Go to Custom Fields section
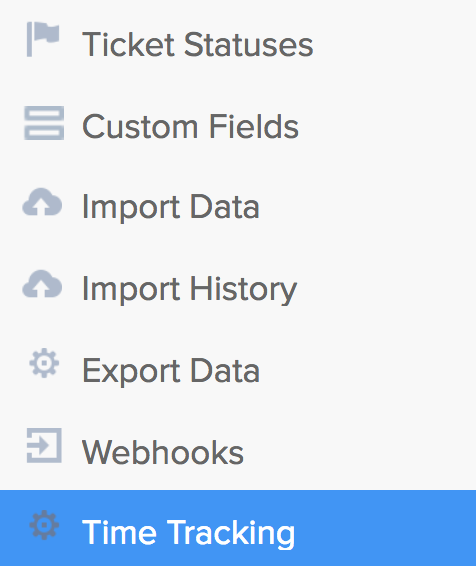Viewport: 476px width, 566px height. (x=238, y=126)
